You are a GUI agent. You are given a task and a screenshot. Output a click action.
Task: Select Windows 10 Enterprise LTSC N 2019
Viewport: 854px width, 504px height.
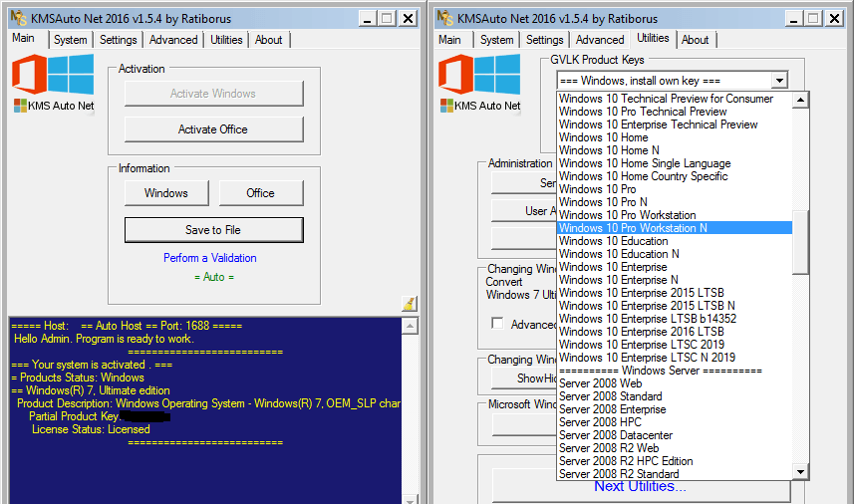coord(675,358)
